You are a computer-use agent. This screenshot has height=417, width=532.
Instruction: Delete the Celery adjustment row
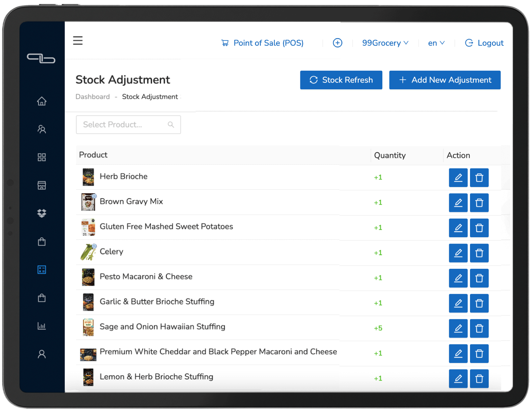point(479,253)
